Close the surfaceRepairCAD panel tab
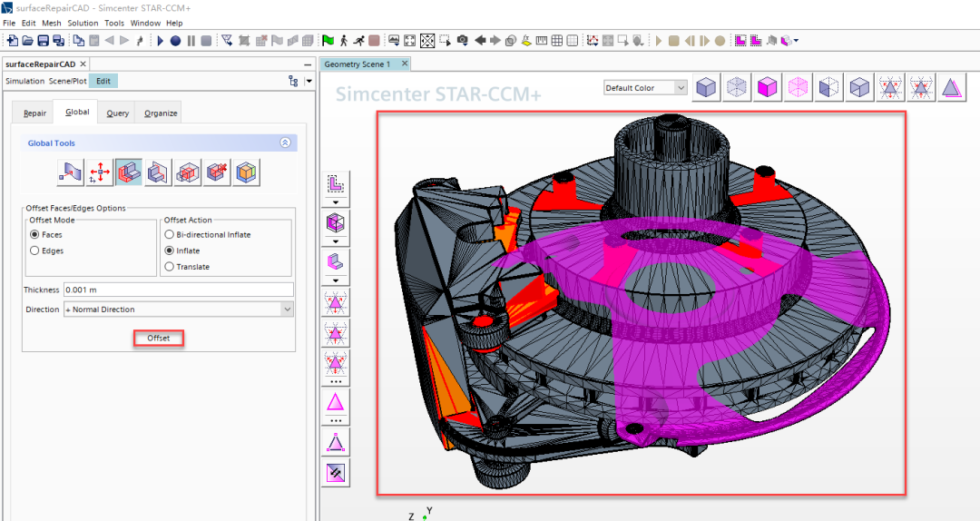 click(83, 64)
